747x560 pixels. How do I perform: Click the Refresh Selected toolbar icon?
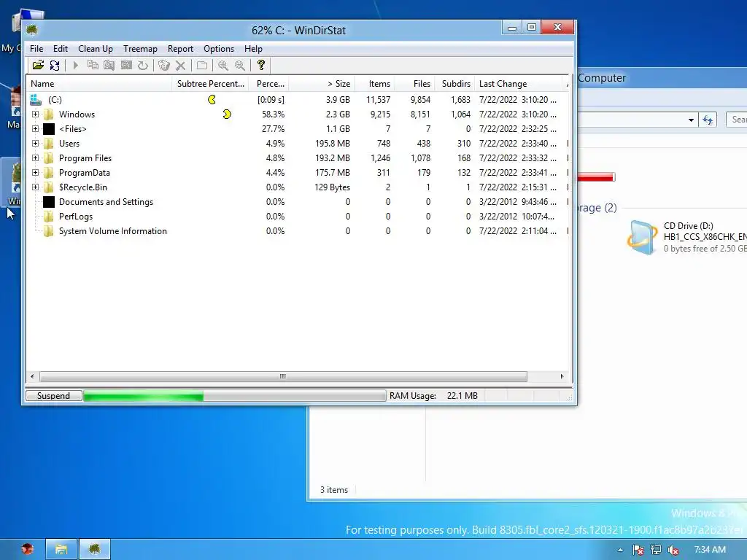point(143,65)
